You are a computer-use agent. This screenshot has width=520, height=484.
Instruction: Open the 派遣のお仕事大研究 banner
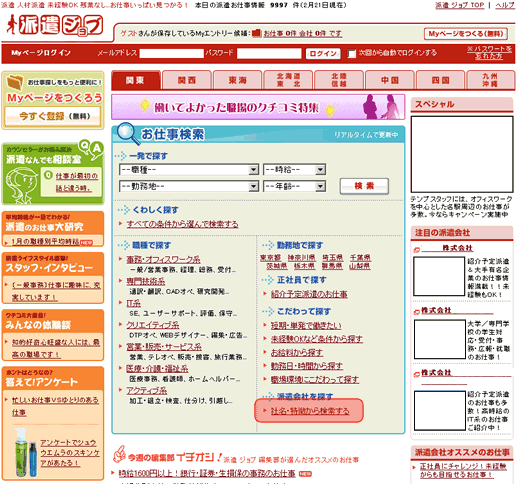point(53,223)
